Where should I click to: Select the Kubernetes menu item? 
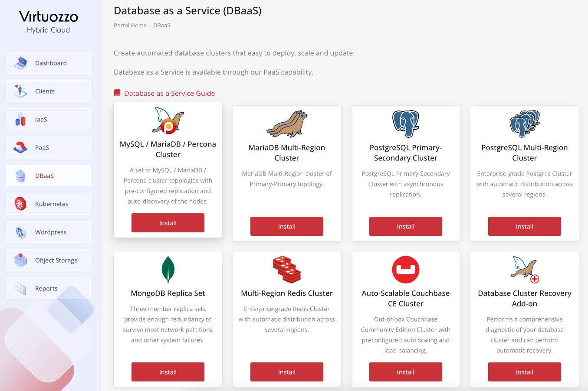[48, 204]
